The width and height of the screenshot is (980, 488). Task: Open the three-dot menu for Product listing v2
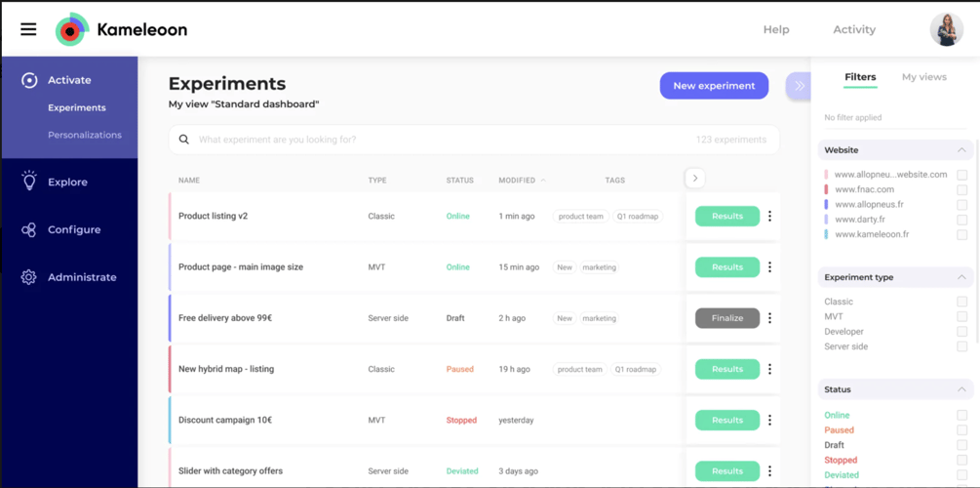point(769,217)
